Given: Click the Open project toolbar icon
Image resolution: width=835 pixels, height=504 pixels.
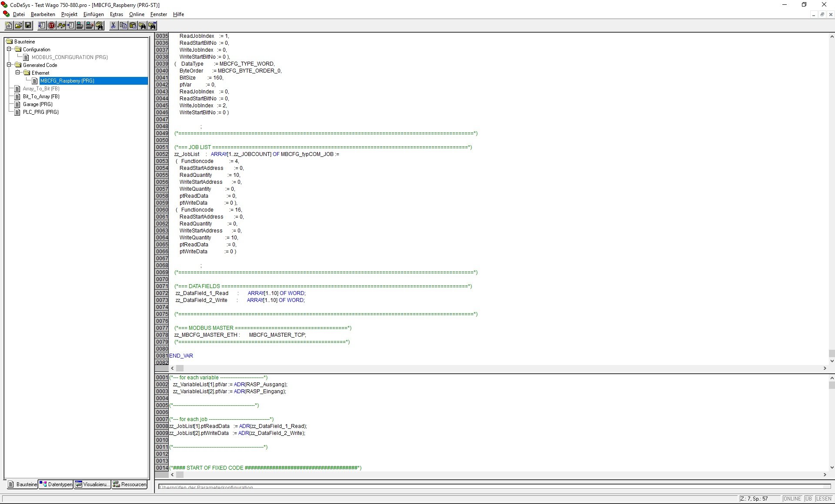Looking at the screenshot, I should pyautogui.click(x=18, y=26).
